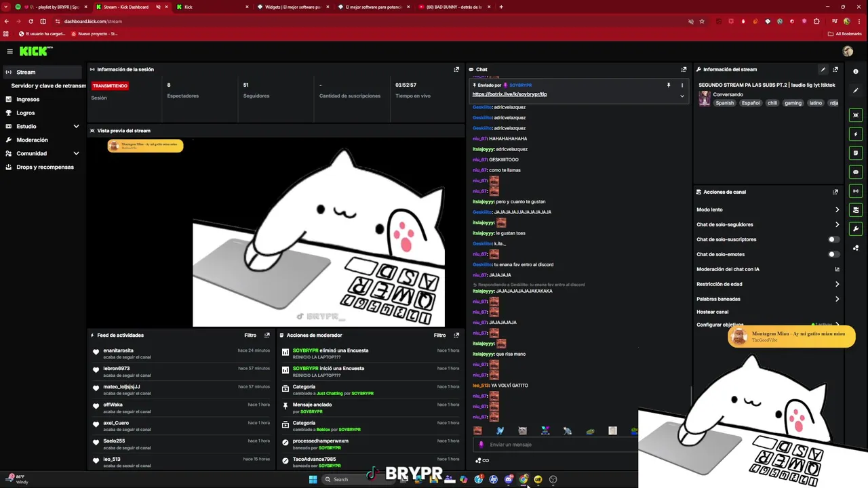Pop out the Acciones de moderador panel

[x=456, y=335]
